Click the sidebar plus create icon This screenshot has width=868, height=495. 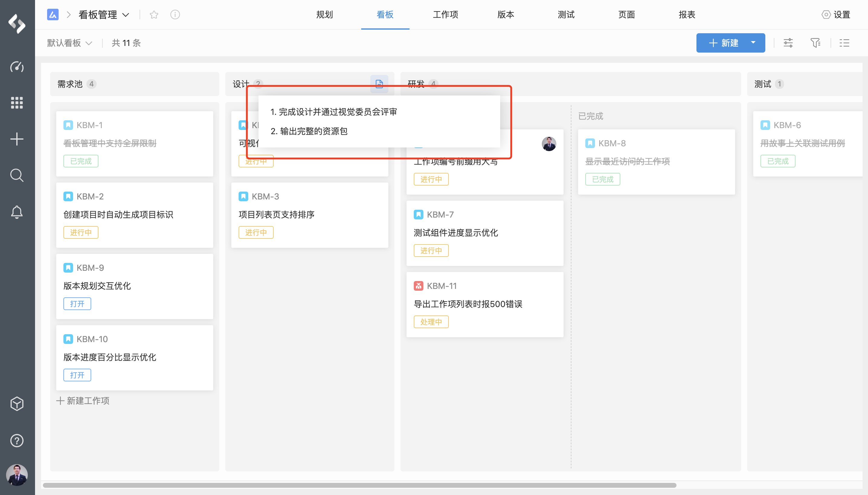pos(17,139)
